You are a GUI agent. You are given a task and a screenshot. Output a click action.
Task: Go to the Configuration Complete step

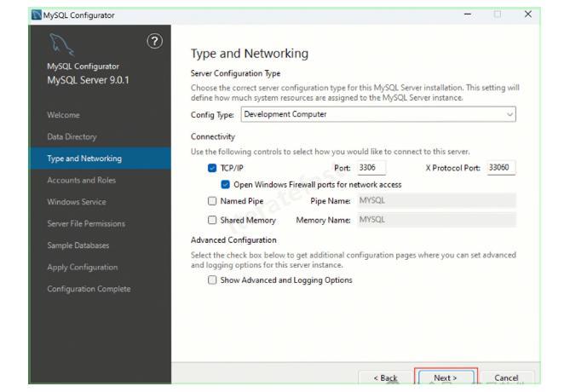(x=89, y=289)
